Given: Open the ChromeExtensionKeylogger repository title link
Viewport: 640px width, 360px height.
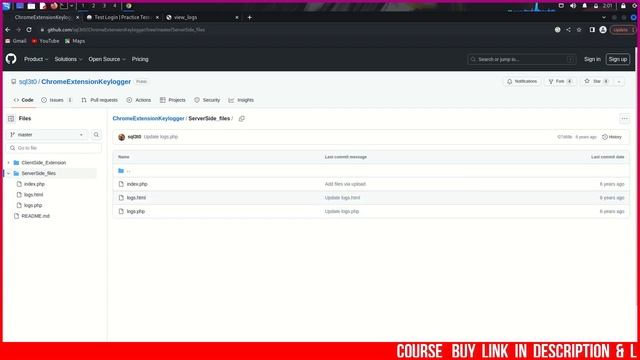Looking at the screenshot, I should [x=86, y=82].
